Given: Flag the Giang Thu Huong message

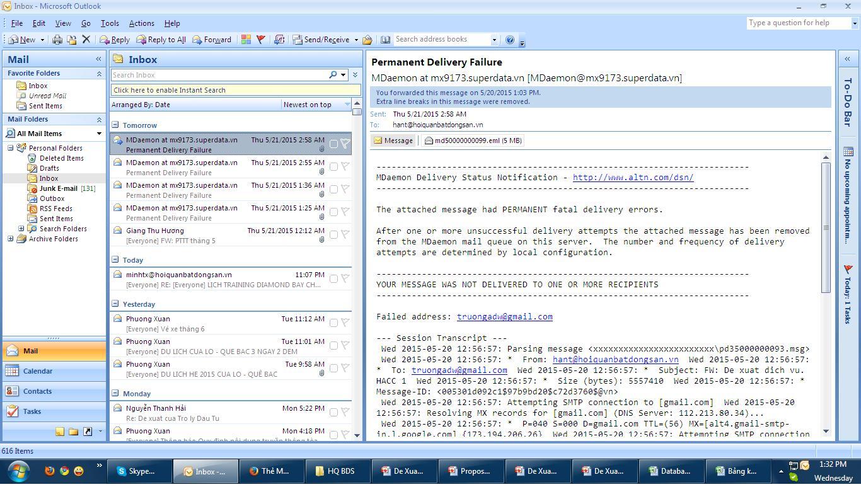Looking at the screenshot, I should [x=345, y=234].
